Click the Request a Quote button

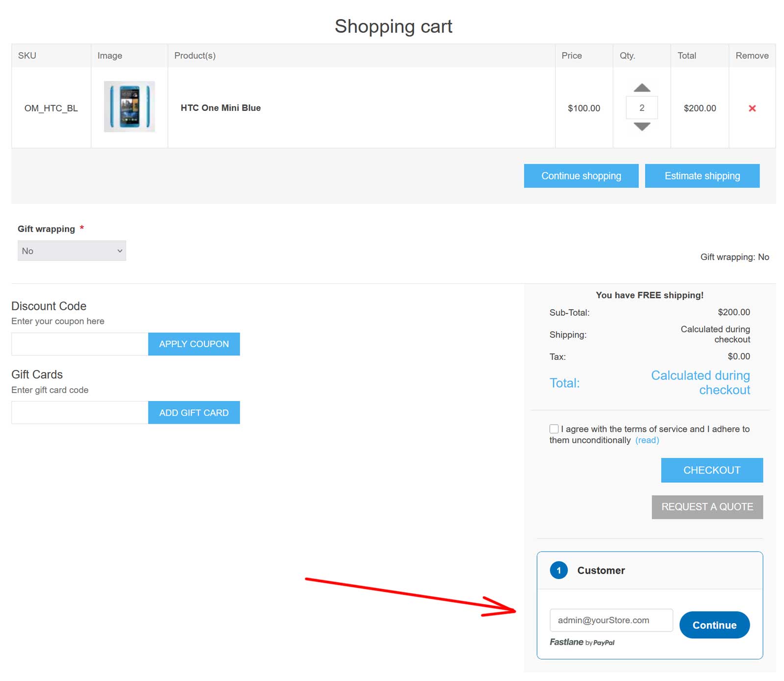707,506
